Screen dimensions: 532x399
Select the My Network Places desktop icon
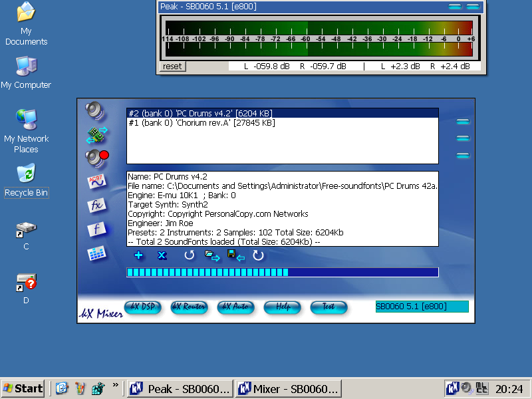click(26, 131)
